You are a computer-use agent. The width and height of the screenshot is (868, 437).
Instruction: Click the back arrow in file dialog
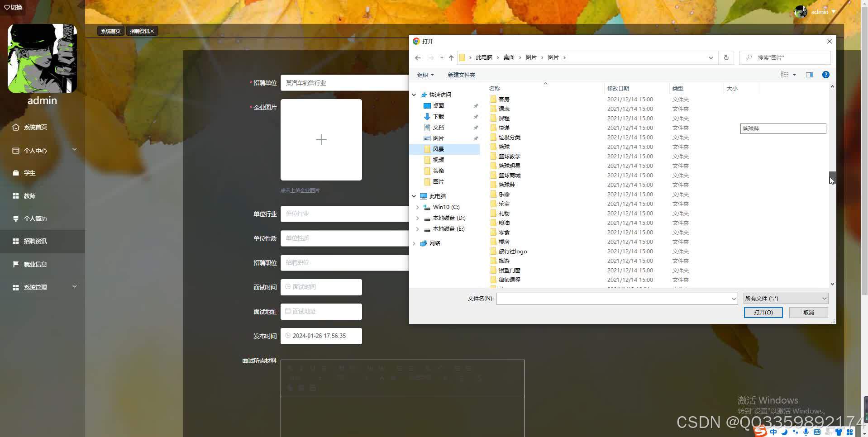coord(418,57)
